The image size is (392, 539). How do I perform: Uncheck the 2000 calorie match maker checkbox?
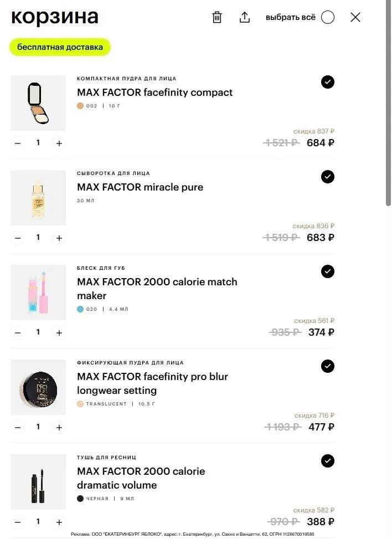[328, 271]
